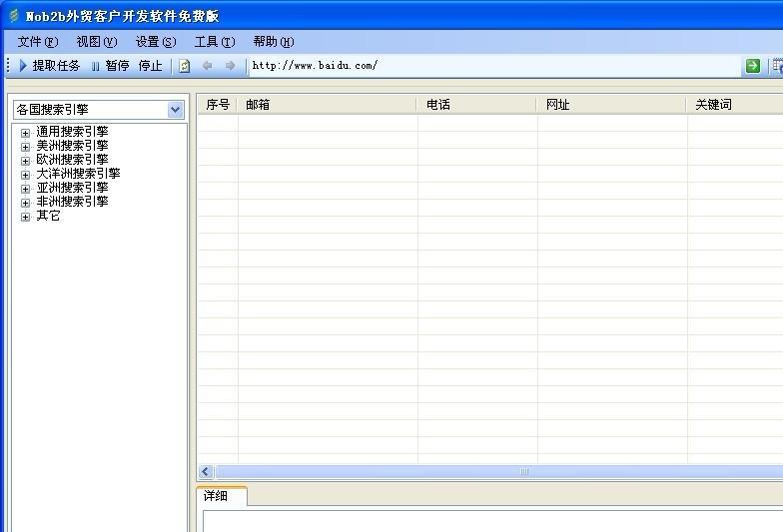Select the 通用搜索引擎 label
This screenshot has height=532, width=783.
click(x=72, y=132)
